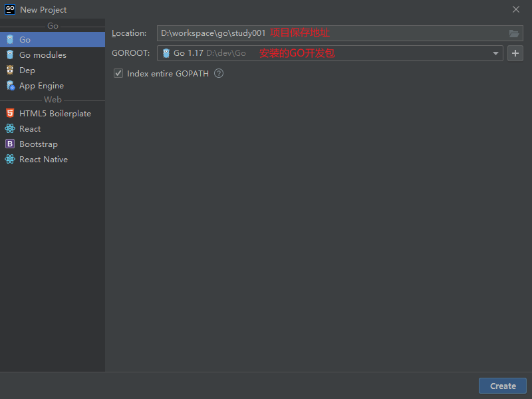This screenshot has height=399, width=532.
Task: Click the Go modules gopher icon
Action: click(10, 55)
